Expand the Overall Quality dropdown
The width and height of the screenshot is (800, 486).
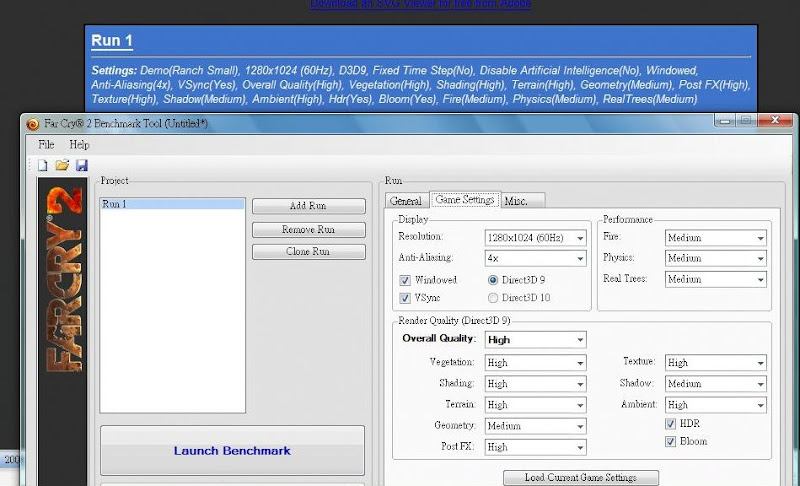(x=535, y=340)
